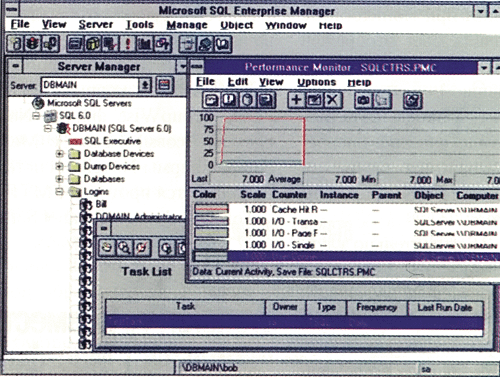Select the red Cache Hit R color swatch

(211, 209)
